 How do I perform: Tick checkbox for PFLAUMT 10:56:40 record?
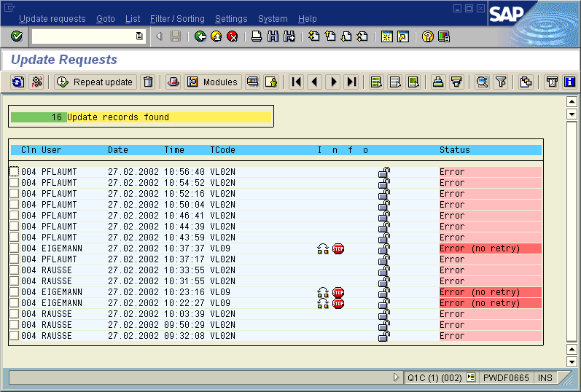point(14,171)
